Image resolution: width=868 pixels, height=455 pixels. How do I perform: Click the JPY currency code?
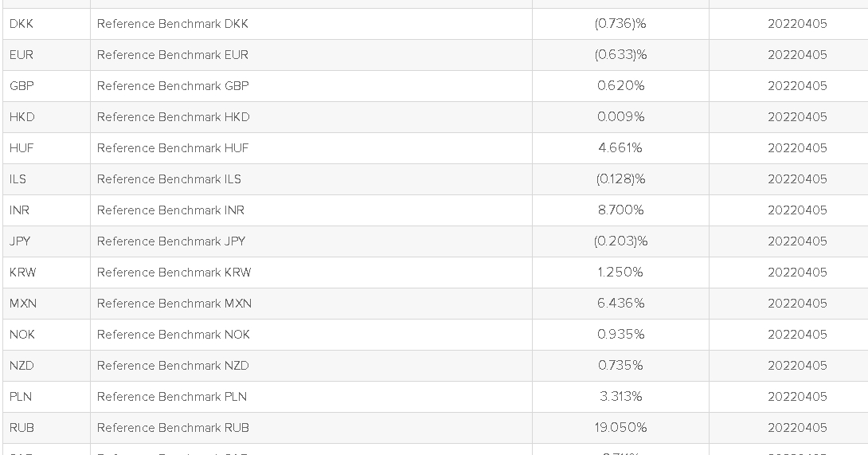click(x=20, y=241)
